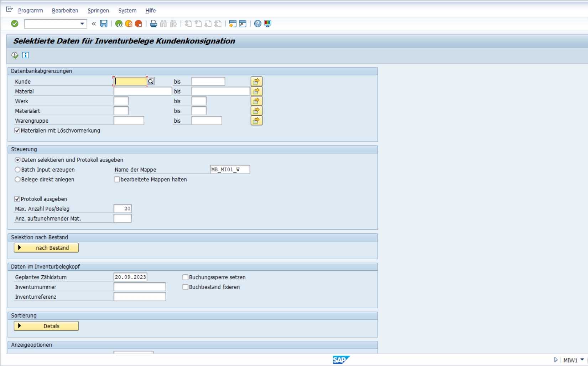The image size is (588, 366).
Task: Click the Next Page icon
Action: pyautogui.click(x=208, y=24)
